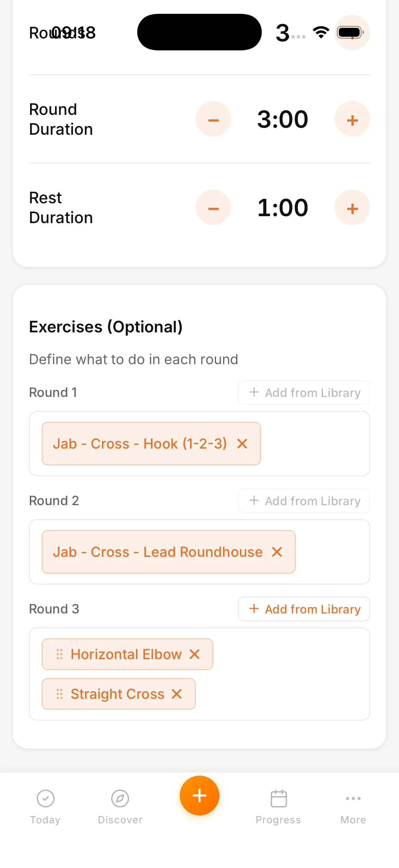
Task: Add from Library for Round 1
Action: pyautogui.click(x=304, y=393)
